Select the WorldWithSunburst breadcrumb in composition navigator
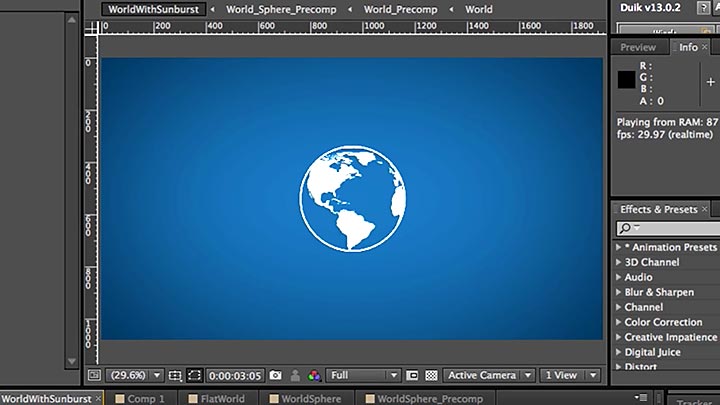 pyautogui.click(x=153, y=9)
